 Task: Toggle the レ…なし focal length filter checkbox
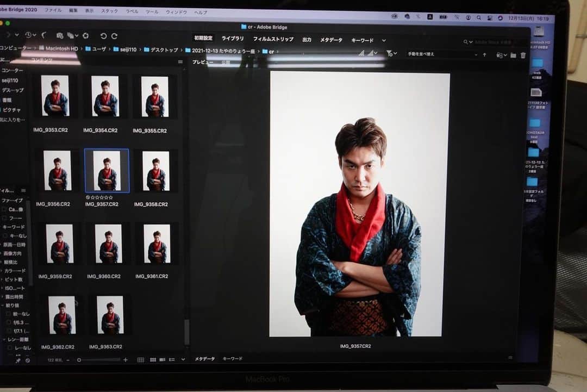(x=10, y=348)
